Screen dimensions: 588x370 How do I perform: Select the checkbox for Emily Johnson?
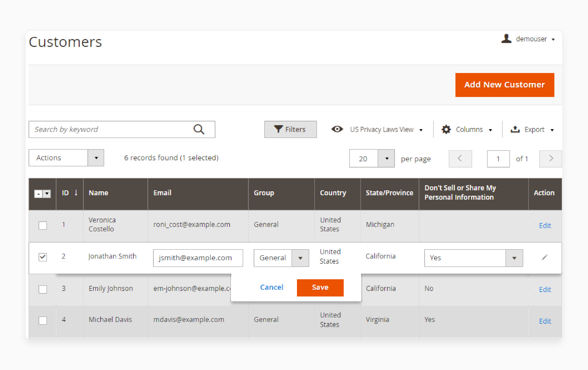43,289
